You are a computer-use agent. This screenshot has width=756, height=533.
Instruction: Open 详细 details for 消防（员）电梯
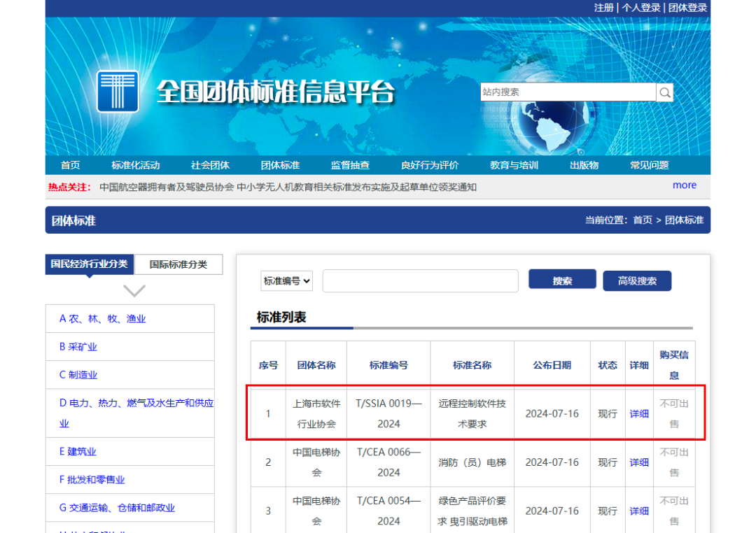click(638, 462)
